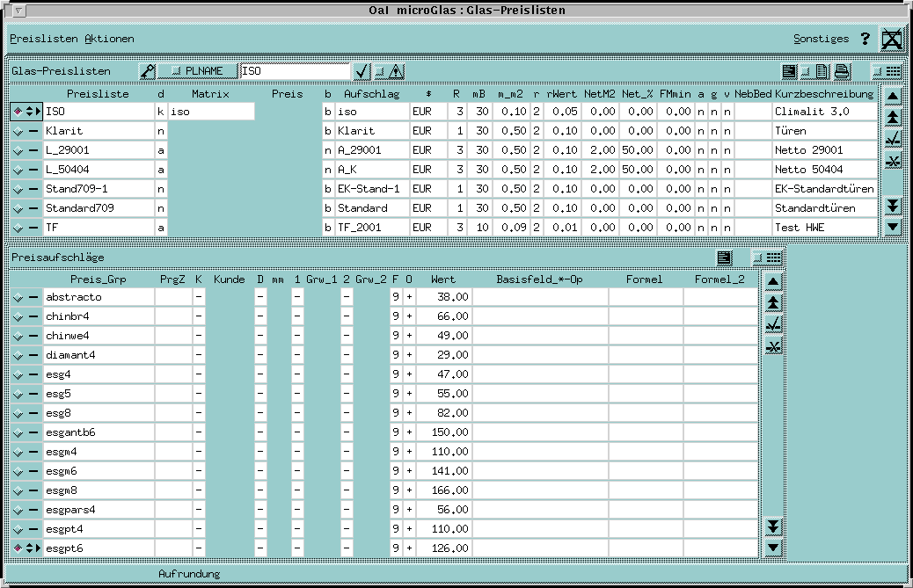Jump to last page in Glas-Preislisten list
This screenshot has width=913, height=588.
coord(893,206)
